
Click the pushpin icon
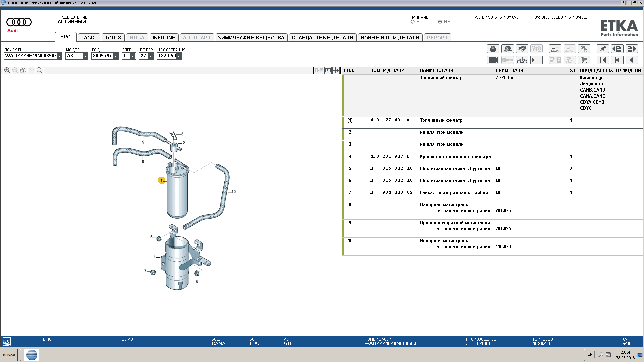click(x=603, y=49)
